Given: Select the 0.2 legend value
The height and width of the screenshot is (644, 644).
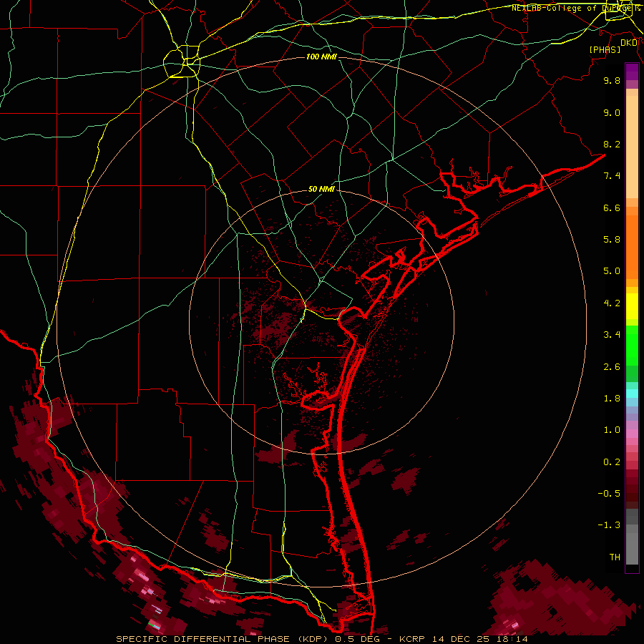Looking at the screenshot, I should [x=612, y=462].
